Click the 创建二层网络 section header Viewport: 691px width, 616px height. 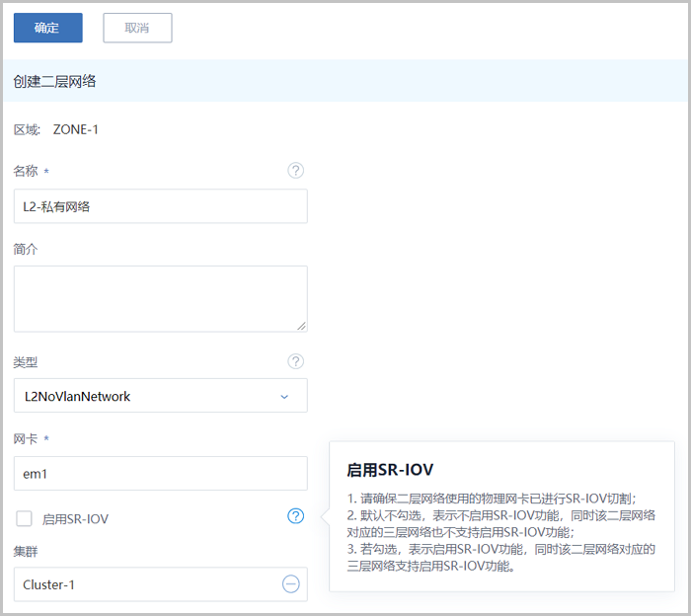pos(55,81)
